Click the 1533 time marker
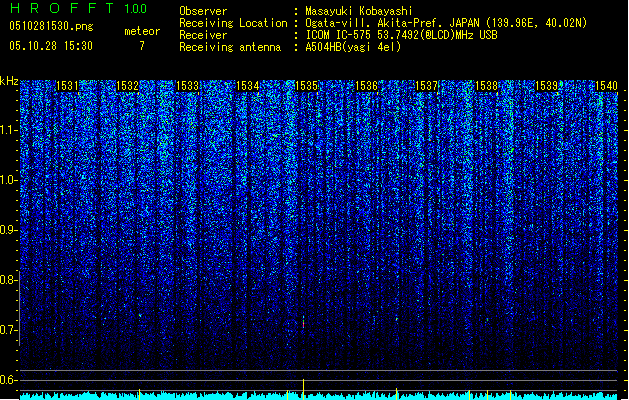Viewport: 629px width, 400px height. coord(187,86)
